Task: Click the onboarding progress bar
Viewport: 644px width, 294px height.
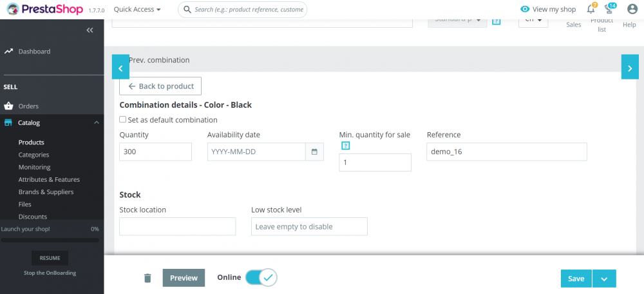Action: (50, 240)
